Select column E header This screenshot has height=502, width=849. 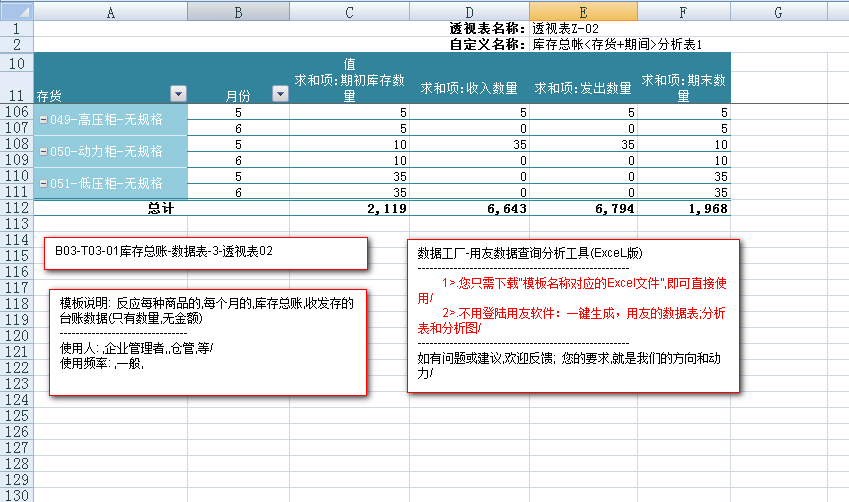pos(583,11)
